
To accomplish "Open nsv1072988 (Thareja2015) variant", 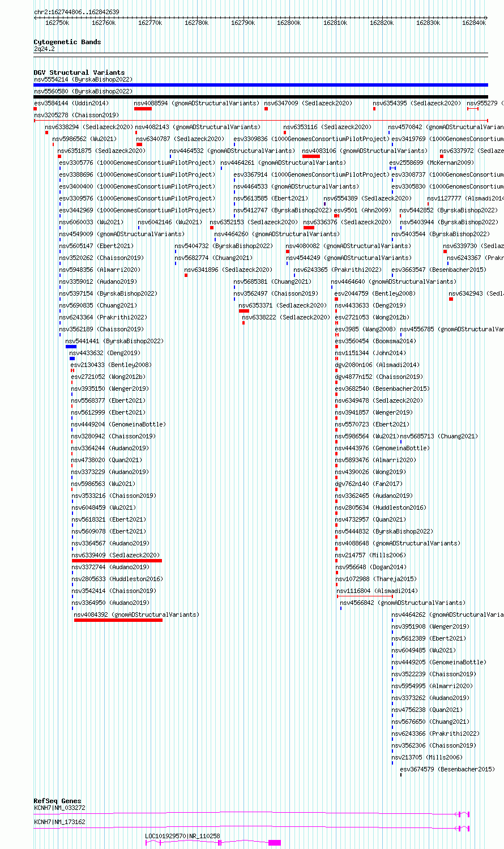I will [x=376, y=579].
